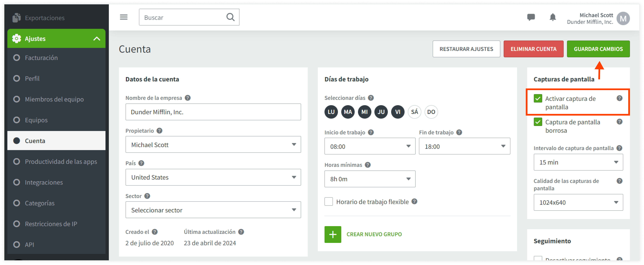Toggle Captura de pantalla borrosa checkbox

(538, 122)
